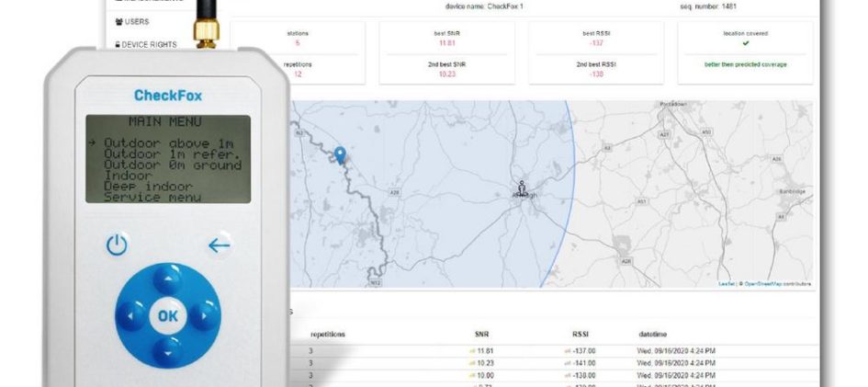The height and width of the screenshot is (387, 868).
Task: Click the SNR value 10.00 in table
Action: 485,375
